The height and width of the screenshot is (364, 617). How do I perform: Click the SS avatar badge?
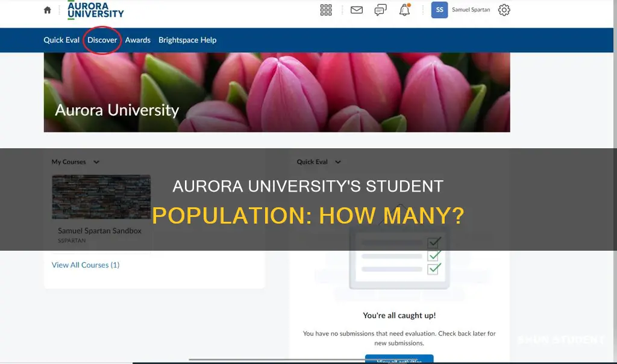pyautogui.click(x=439, y=10)
